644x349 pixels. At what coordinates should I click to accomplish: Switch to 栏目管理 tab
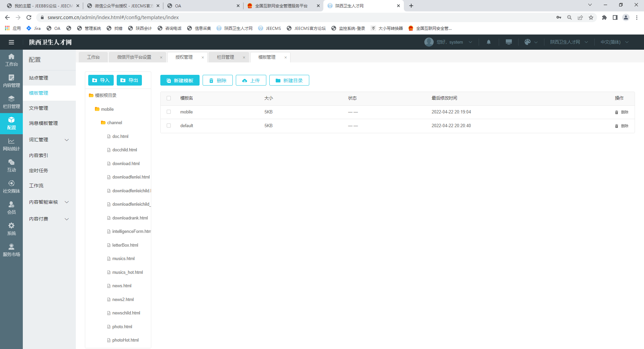coord(225,57)
